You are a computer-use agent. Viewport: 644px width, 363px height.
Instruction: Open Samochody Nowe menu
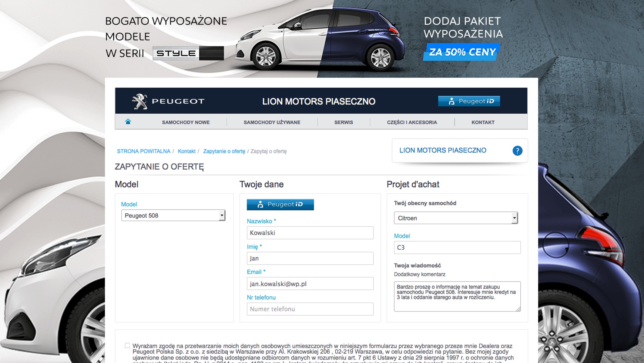click(186, 122)
